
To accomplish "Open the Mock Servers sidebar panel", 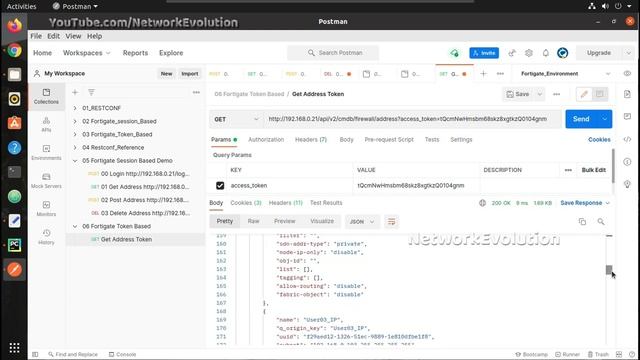I will pos(46,181).
